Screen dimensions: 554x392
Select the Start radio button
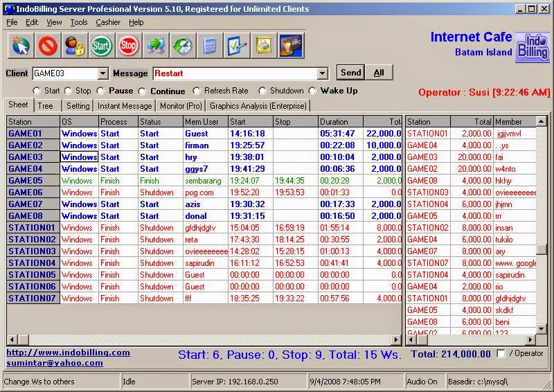[37, 91]
